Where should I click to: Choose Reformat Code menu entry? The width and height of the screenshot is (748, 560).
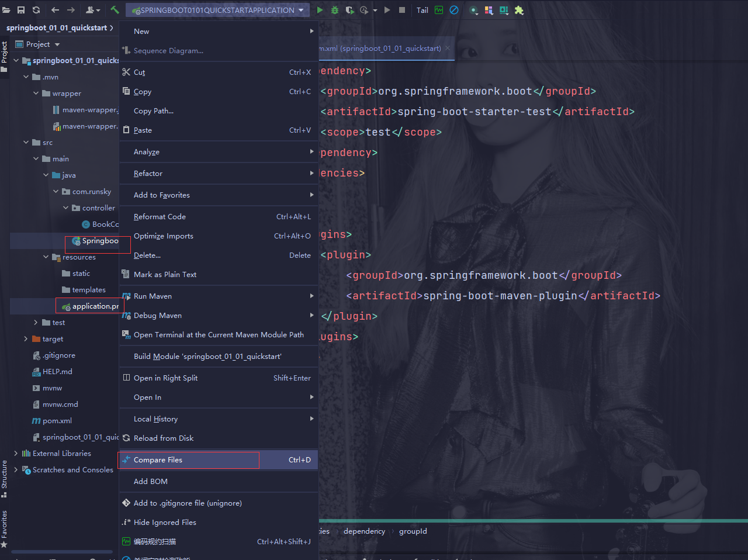pos(219,217)
